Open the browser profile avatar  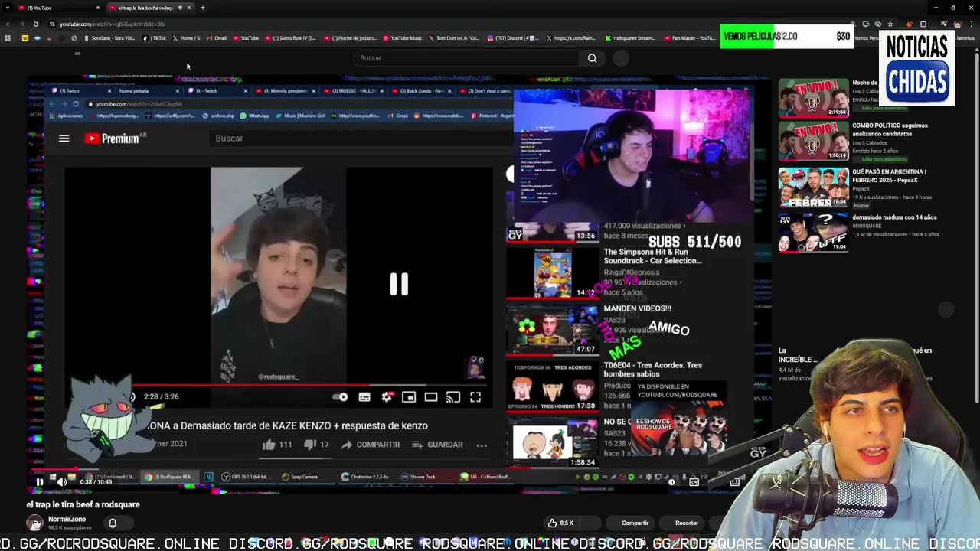point(957,24)
